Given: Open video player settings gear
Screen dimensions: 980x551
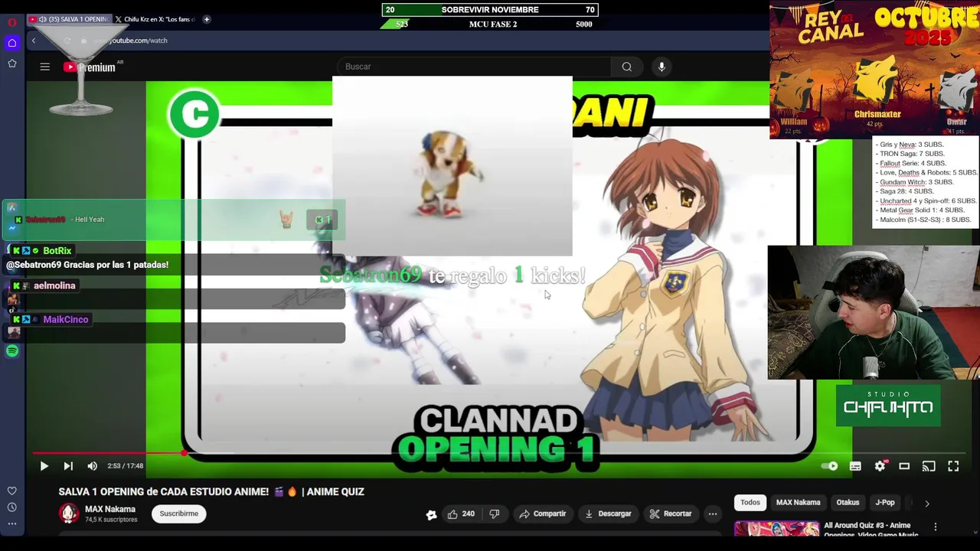Looking at the screenshot, I should [x=880, y=466].
